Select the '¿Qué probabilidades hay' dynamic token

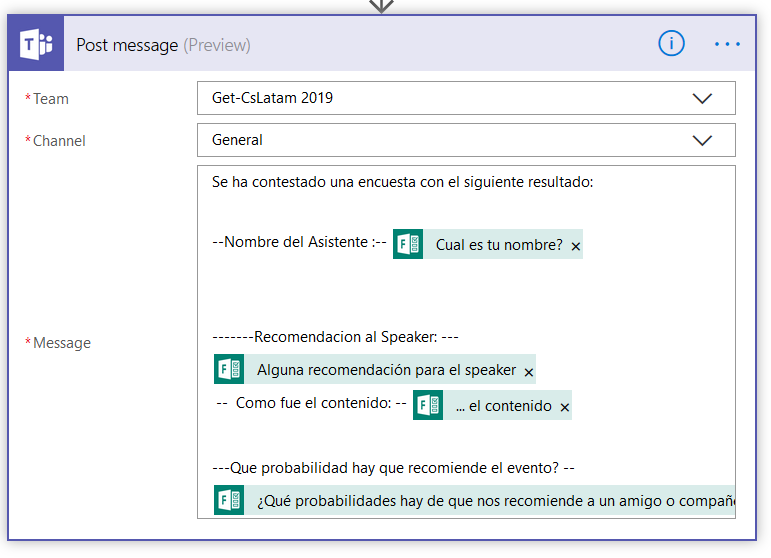490,500
